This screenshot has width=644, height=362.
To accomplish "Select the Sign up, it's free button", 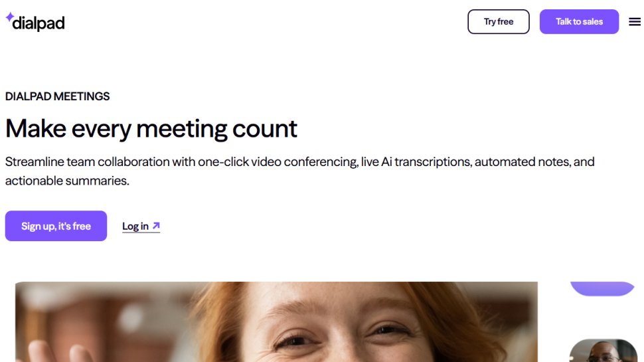I will pyautogui.click(x=56, y=226).
